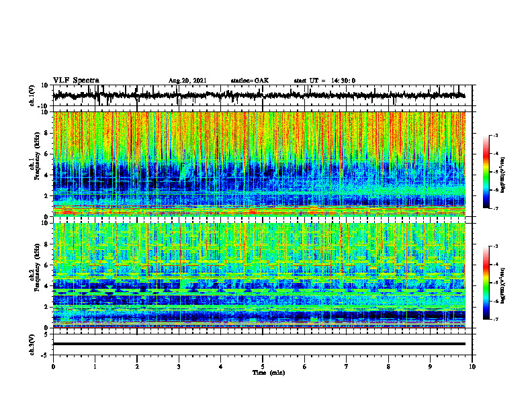Click time axis tick label "9"
532x411 pixels.
coord(430,367)
